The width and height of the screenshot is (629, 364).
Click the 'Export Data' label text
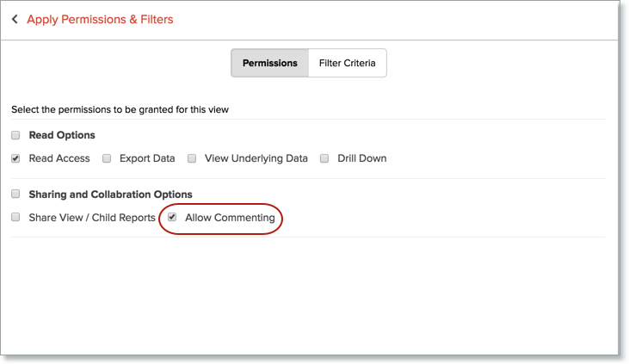[147, 158]
